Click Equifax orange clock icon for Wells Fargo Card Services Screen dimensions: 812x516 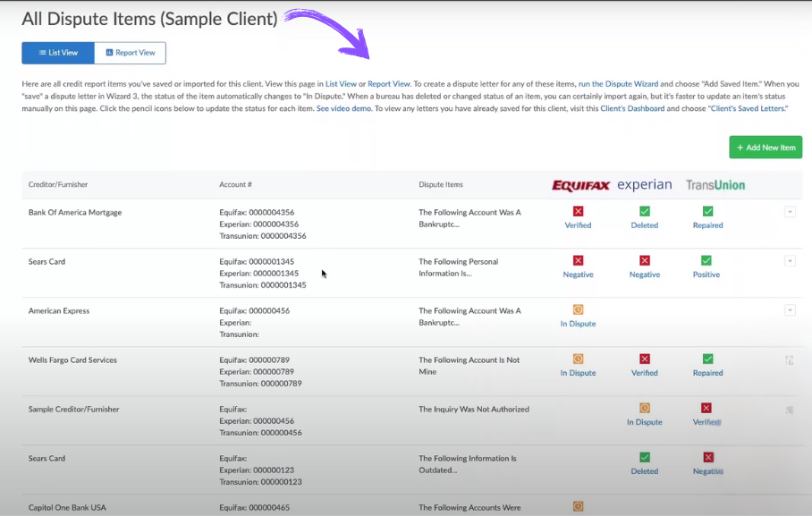(x=578, y=359)
